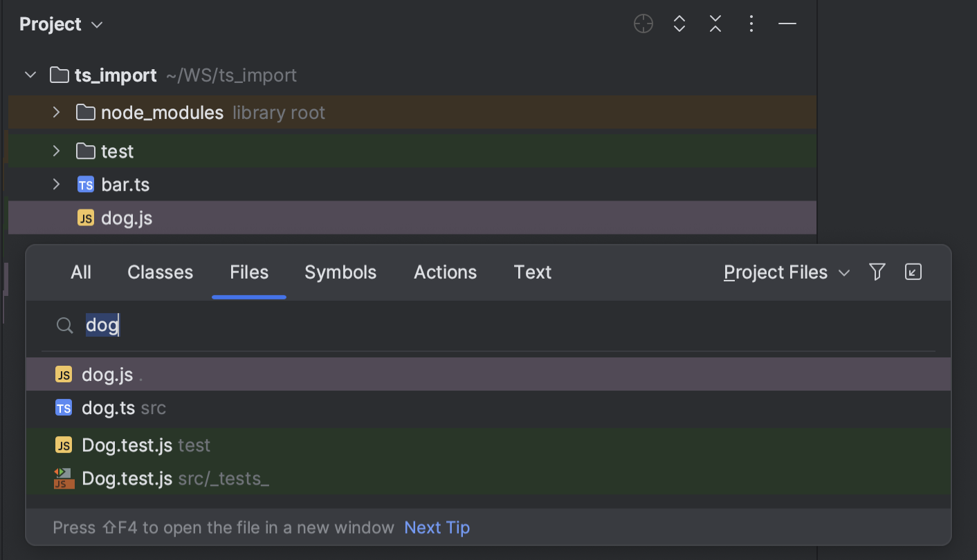
Task: Click the Next Tip link
Action: [x=437, y=527]
